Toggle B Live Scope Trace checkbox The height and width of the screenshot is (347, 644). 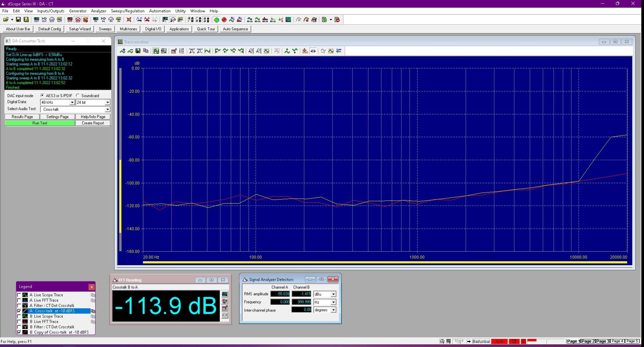pos(19,317)
